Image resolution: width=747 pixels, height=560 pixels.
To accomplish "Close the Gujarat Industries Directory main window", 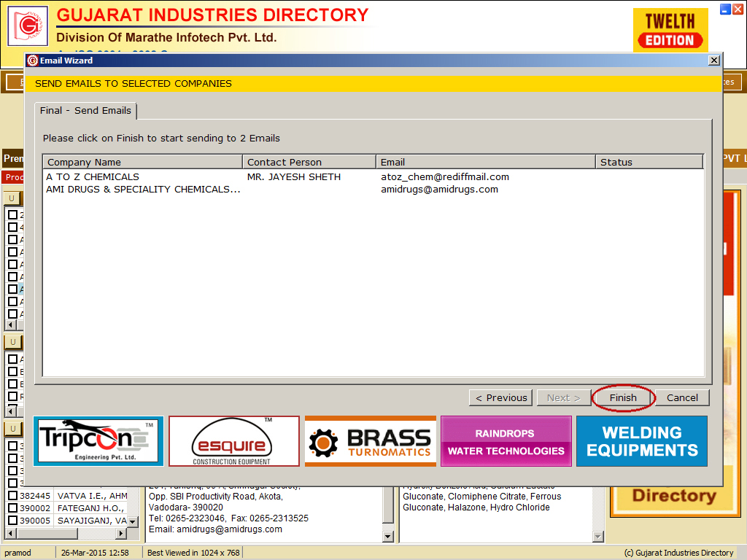I will point(738,9).
